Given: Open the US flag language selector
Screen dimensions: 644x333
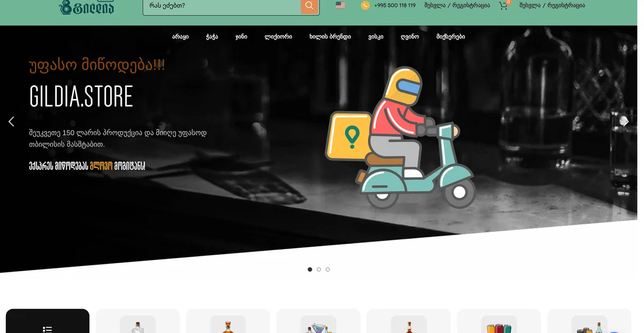Looking at the screenshot, I should pyautogui.click(x=340, y=5).
